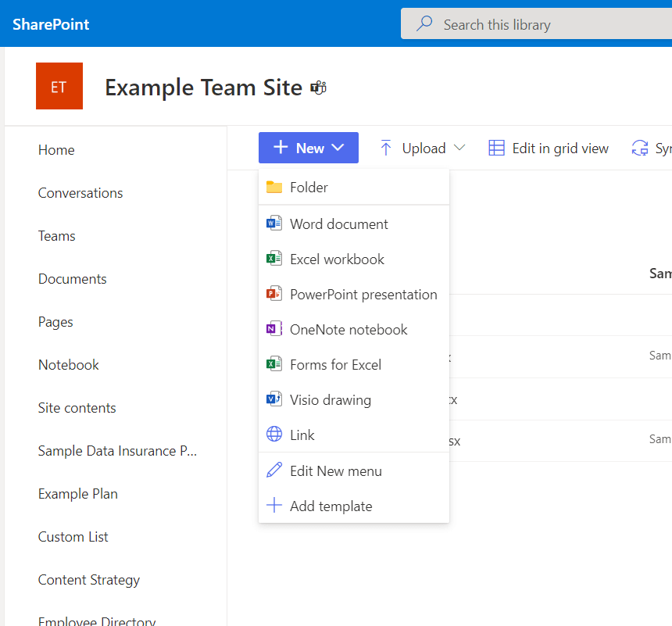This screenshot has width=672, height=626.
Task: Open Pages in left navigation
Action: coord(55,322)
